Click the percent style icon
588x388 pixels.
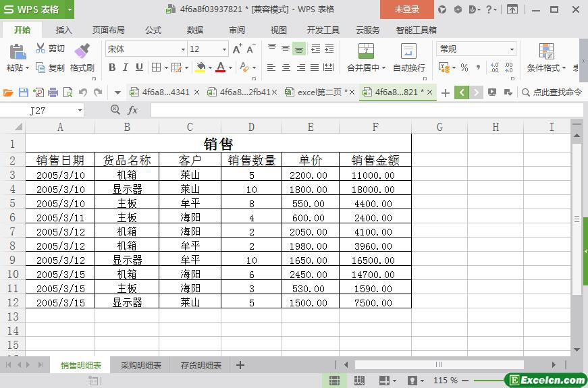[464, 67]
